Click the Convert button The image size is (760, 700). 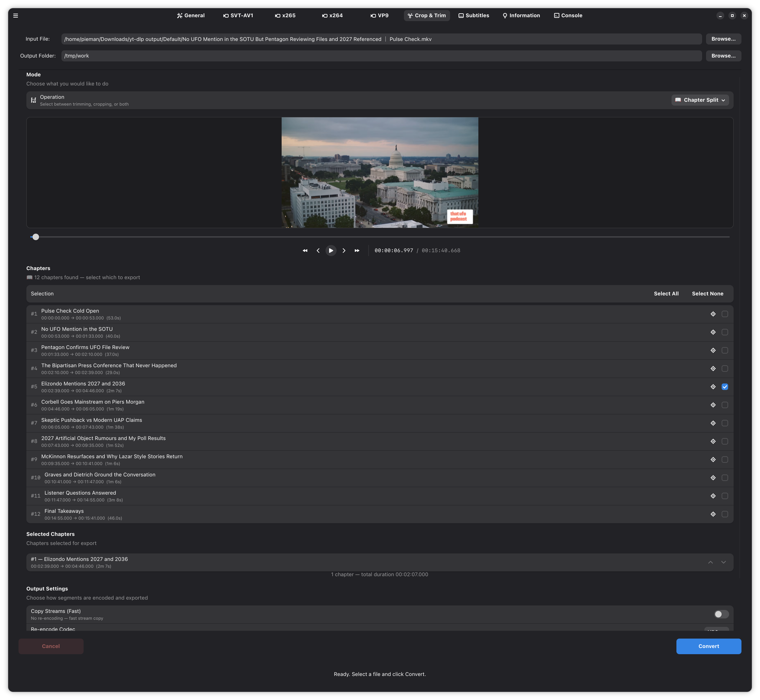pyautogui.click(x=708, y=646)
